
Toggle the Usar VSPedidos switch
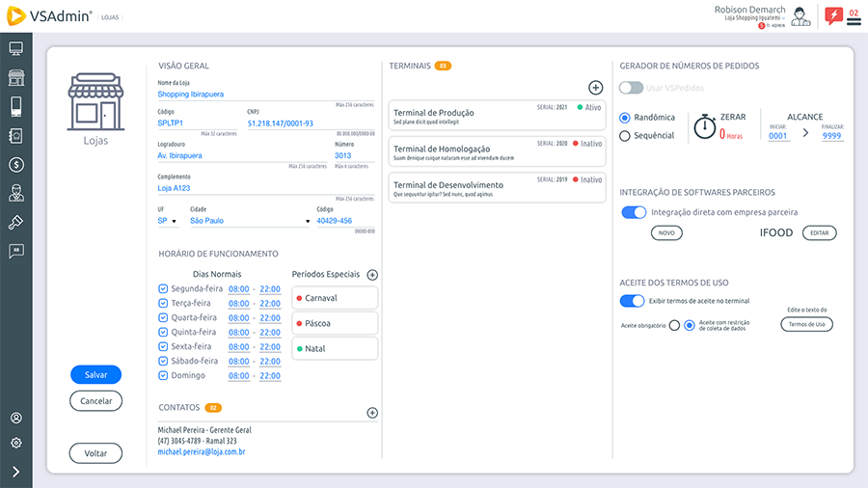pyautogui.click(x=632, y=88)
